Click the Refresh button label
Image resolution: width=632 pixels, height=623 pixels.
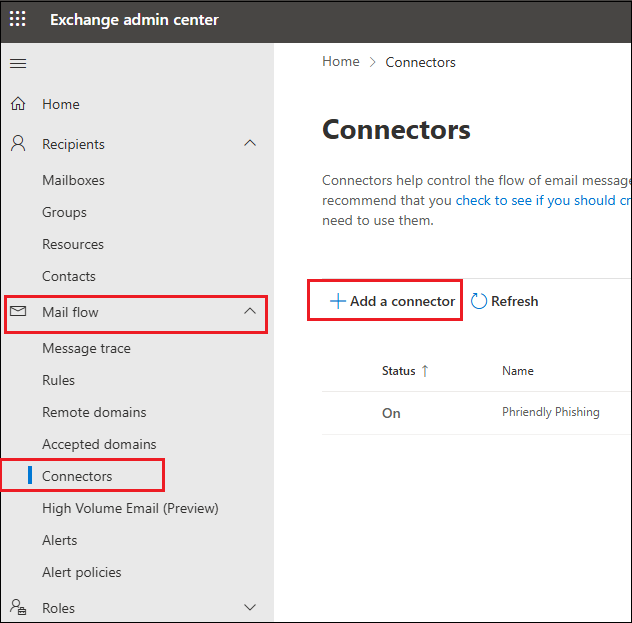[x=514, y=301]
